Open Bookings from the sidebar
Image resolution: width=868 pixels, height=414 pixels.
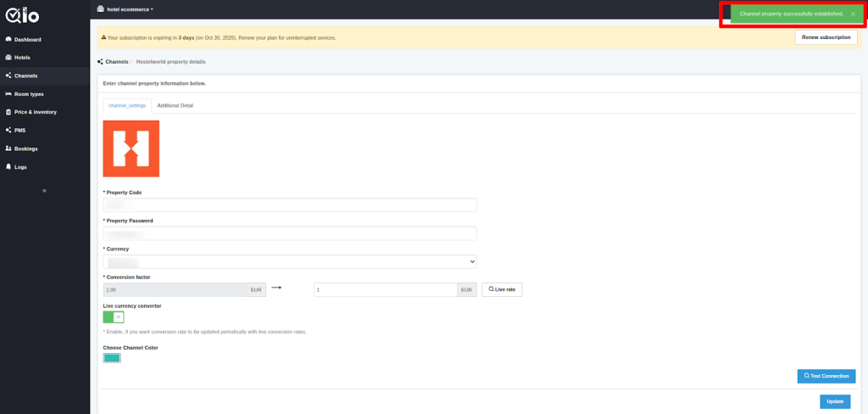(25, 148)
